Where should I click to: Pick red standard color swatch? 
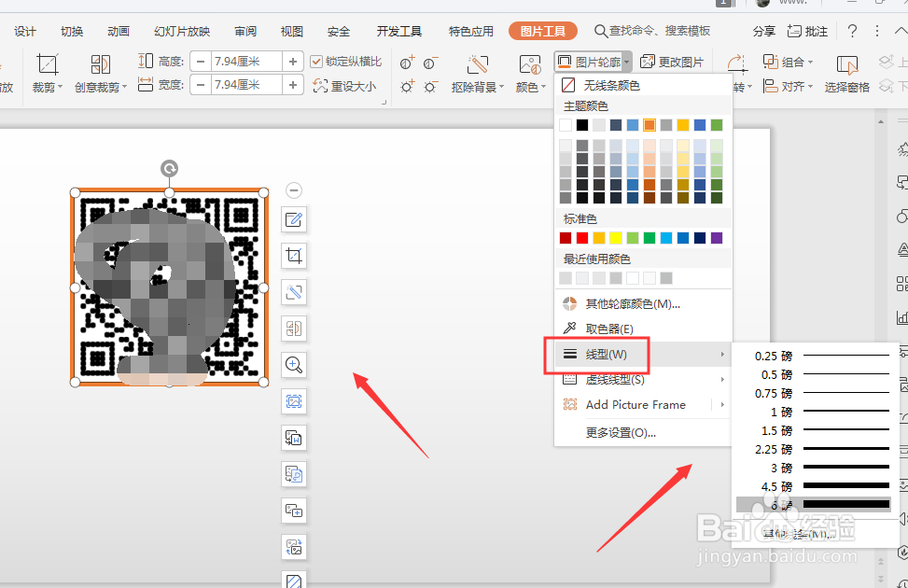tap(582, 237)
